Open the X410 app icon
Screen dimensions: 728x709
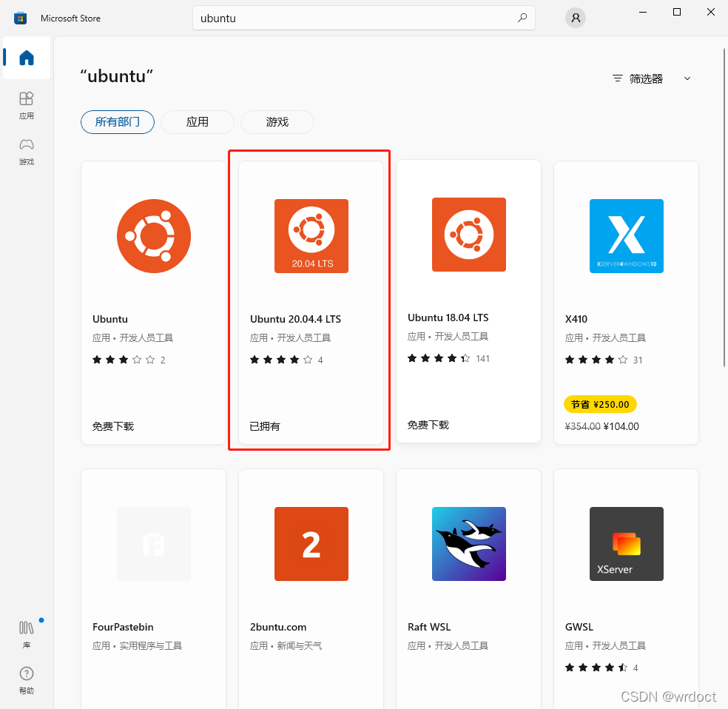tap(626, 235)
